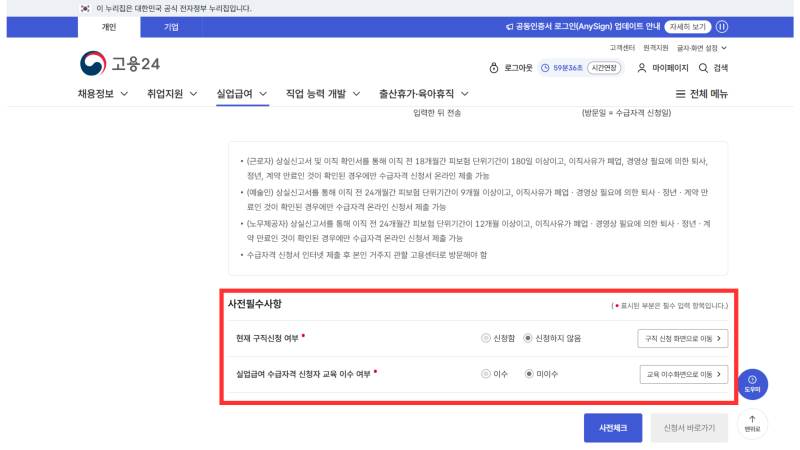800x450 pixels.
Task: Click the 신청서 바로가기 button
Action: coord(689,428)
